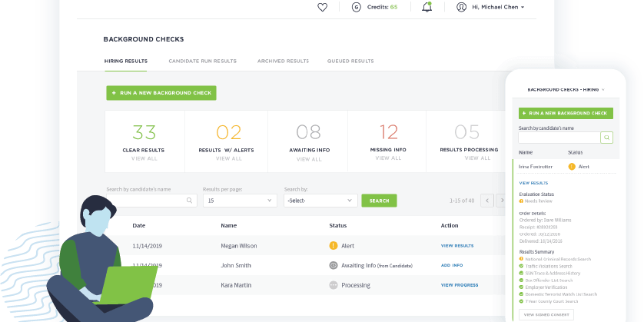This screenshot has height=322, width=644.
Task: Click Kara Martin's processing status icon
Action: point(334,284)
